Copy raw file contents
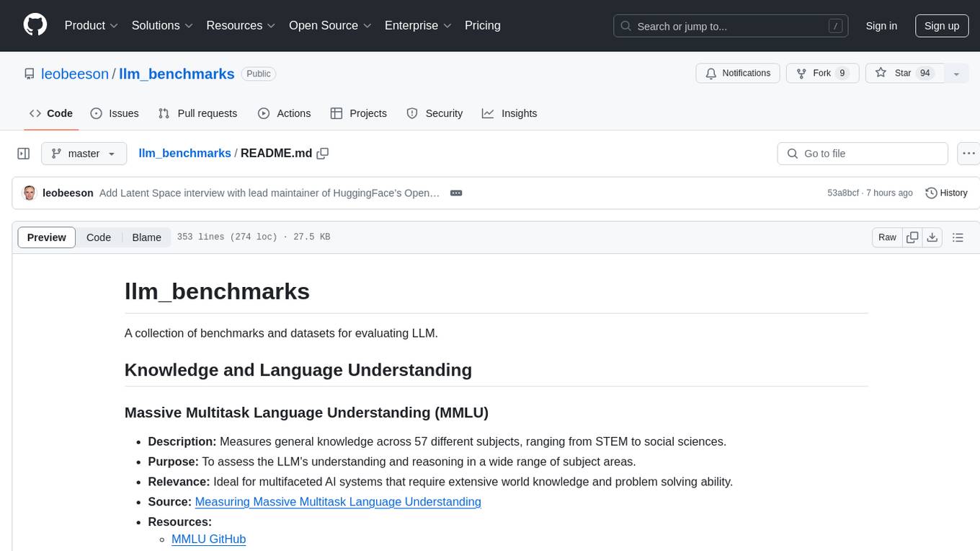980x551 pixels. click(913, 237)
